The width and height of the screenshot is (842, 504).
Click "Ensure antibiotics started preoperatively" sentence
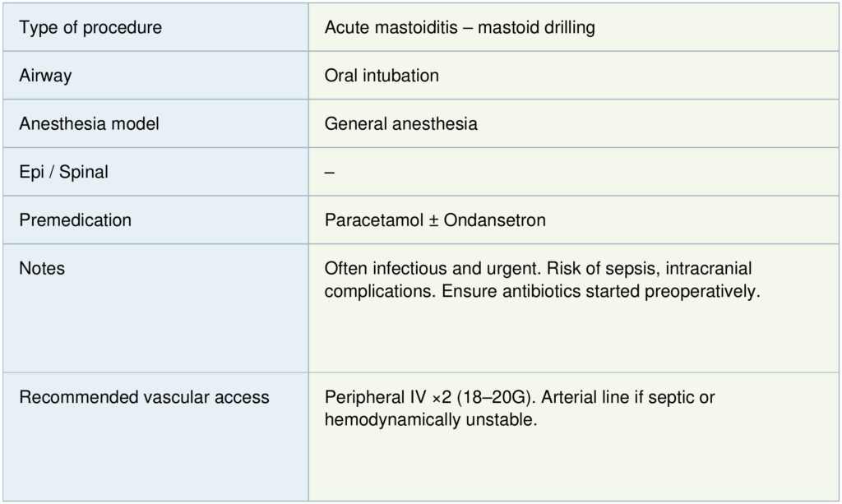point(600,292)
